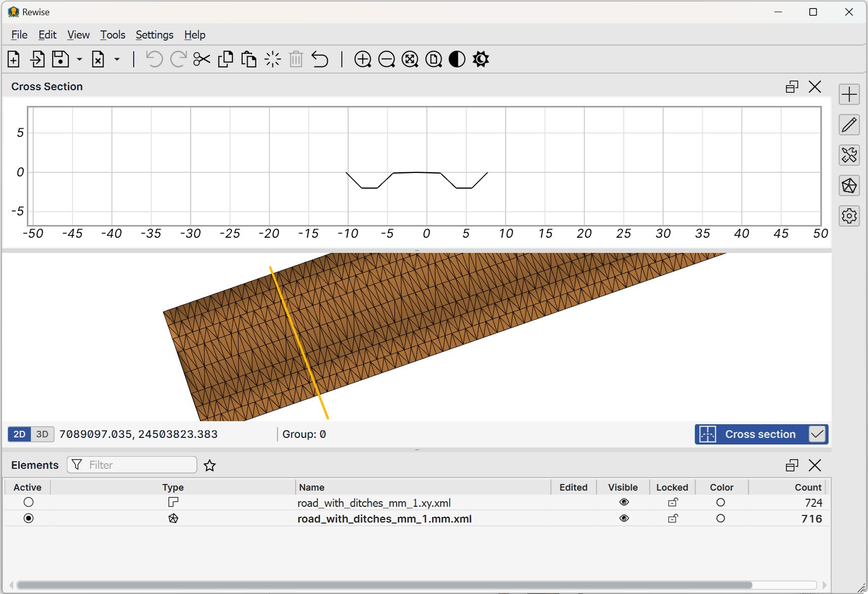Click the Redo toolbar icon
This screenshot has height=594, width=868.
click(178, 59)
